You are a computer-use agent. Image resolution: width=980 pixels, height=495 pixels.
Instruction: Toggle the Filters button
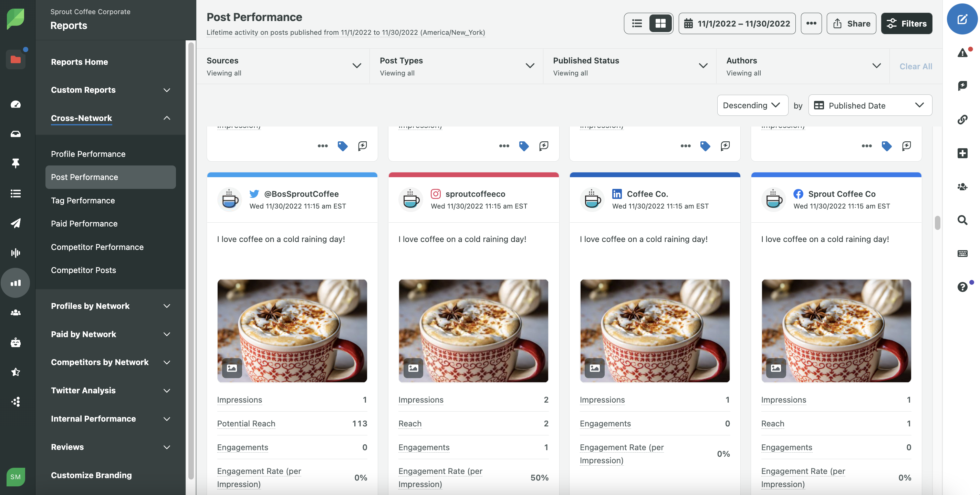pyautogui.click(x=906, y=23)
